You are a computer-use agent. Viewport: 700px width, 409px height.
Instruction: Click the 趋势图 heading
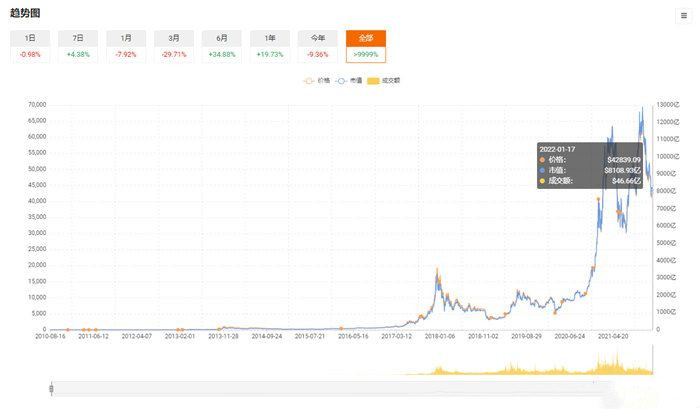(25, 13)
